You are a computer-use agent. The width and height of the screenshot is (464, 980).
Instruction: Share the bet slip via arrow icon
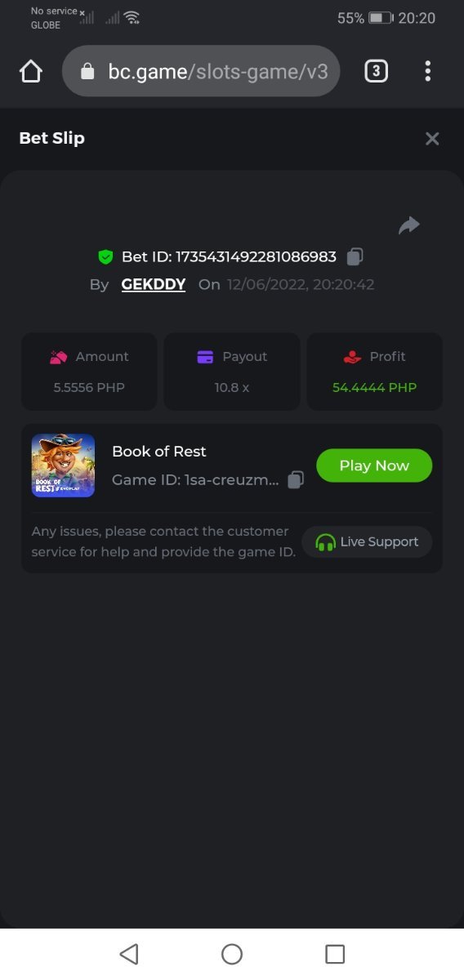click(x=409, y=225)
